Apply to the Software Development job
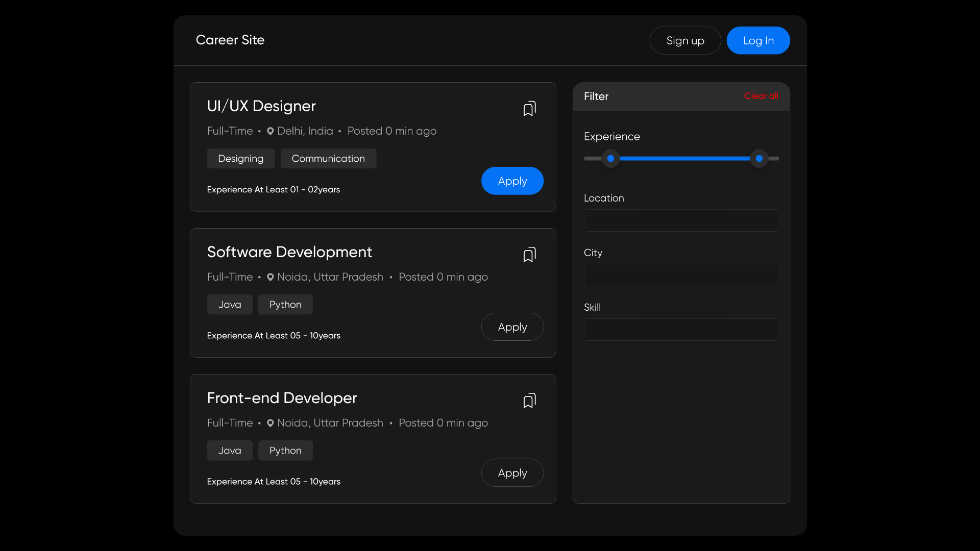The image size is (980, 551). click(x=512, y=327)
